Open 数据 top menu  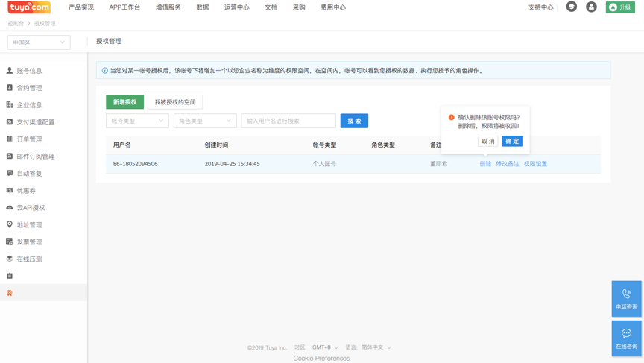203,7
